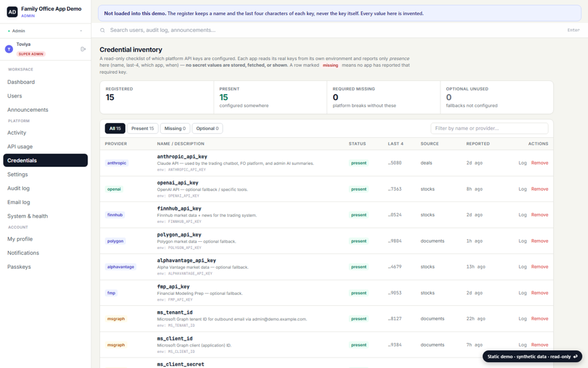
Task: Remove the openai_api_key row
Action: (540, 189)
